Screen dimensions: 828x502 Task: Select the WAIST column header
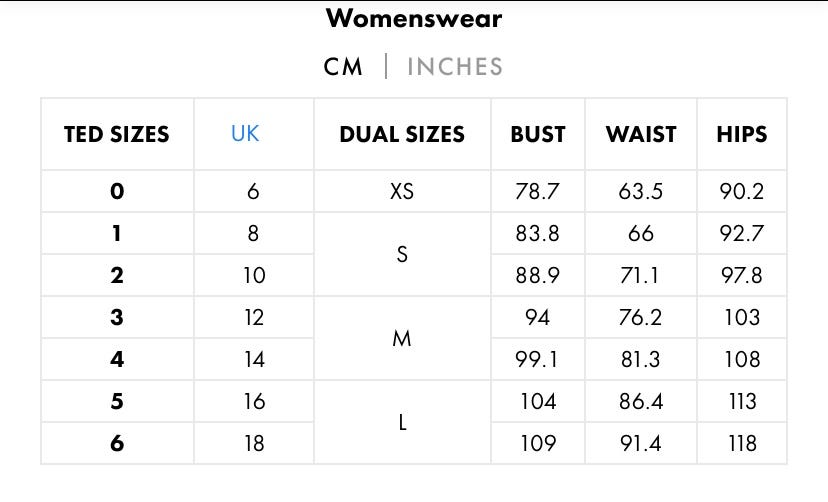tap(641, 134)
